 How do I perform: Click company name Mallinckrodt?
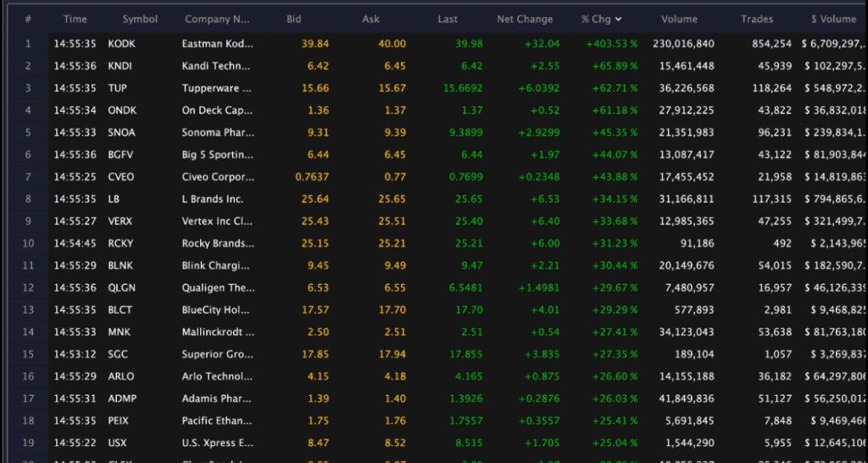point(218,332)
